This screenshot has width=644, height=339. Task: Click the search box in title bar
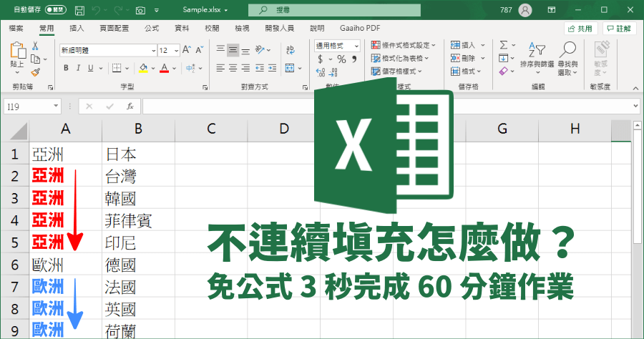(334, 10)
